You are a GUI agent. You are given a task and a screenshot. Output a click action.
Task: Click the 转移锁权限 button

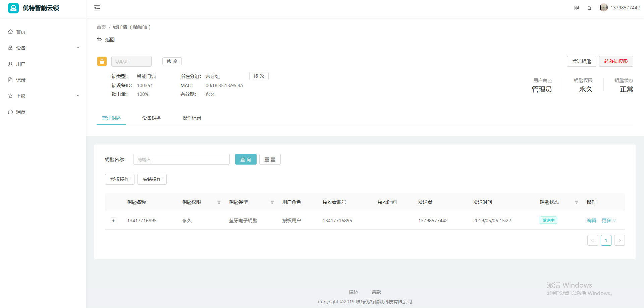click(x=616, y=61)
